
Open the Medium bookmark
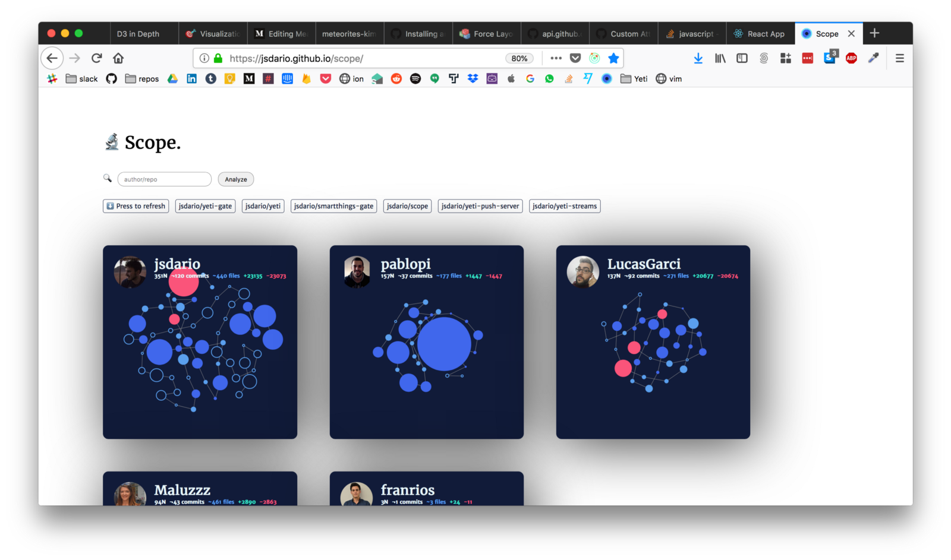(249, 79)
